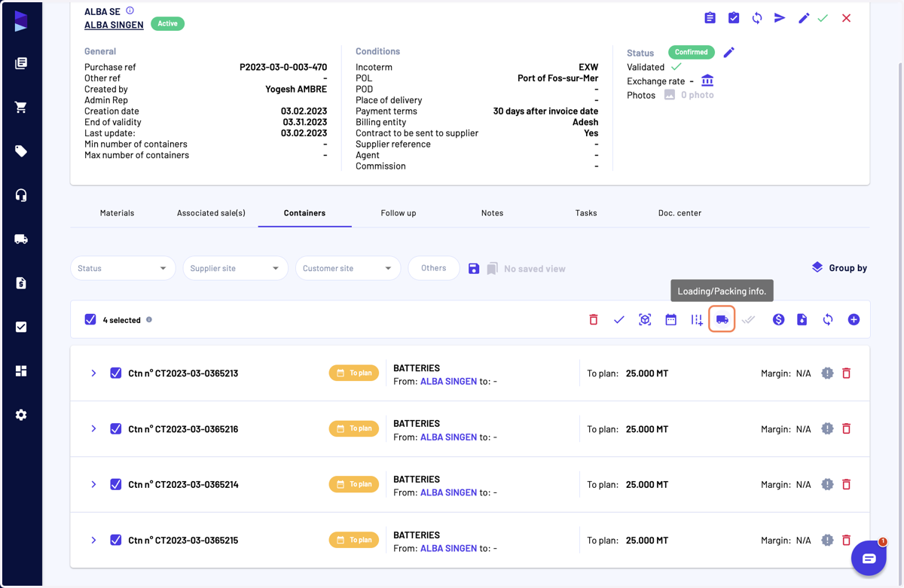Image resolution: width=904 pixels, height=588 pixels.
Task: Uncheck container CT2023-03-0365214 checkbox
Action: 116,484
